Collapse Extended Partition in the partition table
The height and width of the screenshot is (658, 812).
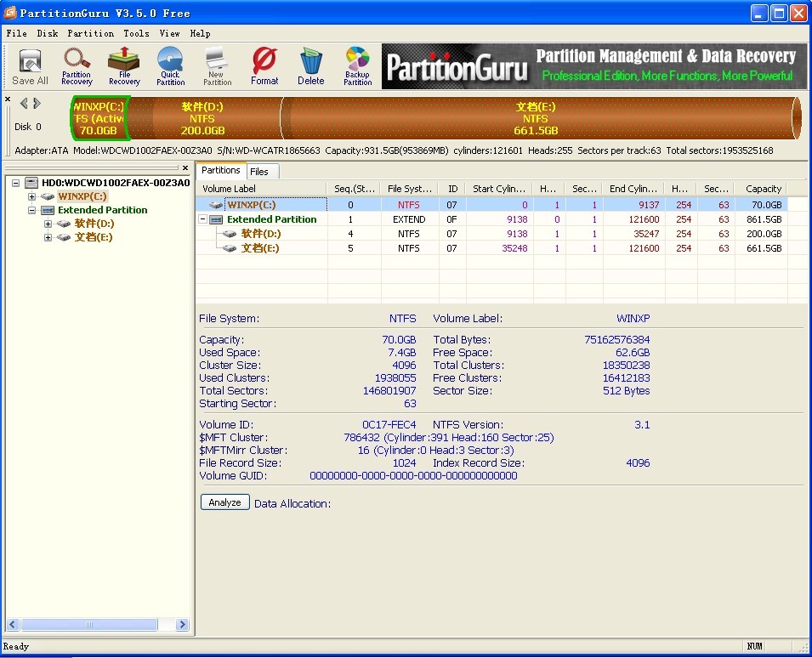tap(203, 219)
